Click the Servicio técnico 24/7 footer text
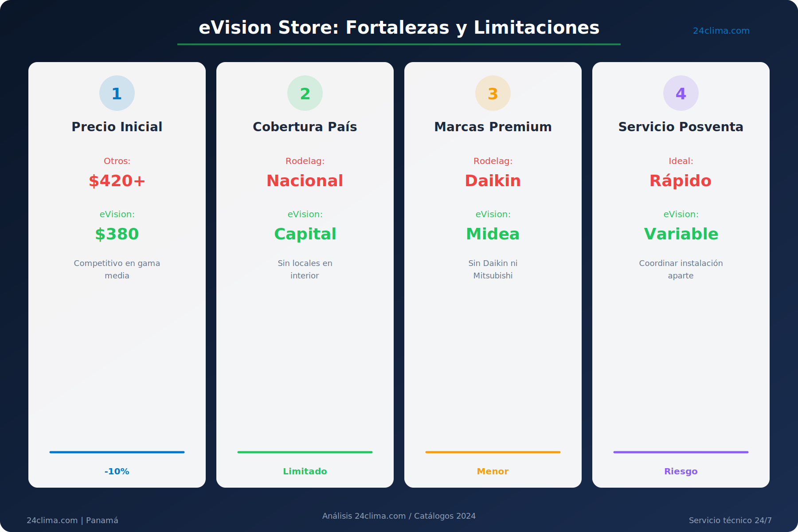This screenshot has height=532, width=798. [730, 520]
